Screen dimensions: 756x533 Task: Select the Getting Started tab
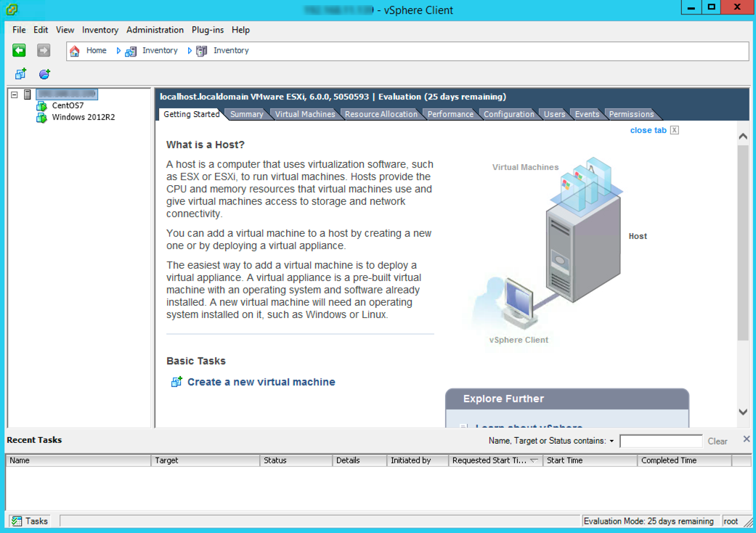pos(192,114)
